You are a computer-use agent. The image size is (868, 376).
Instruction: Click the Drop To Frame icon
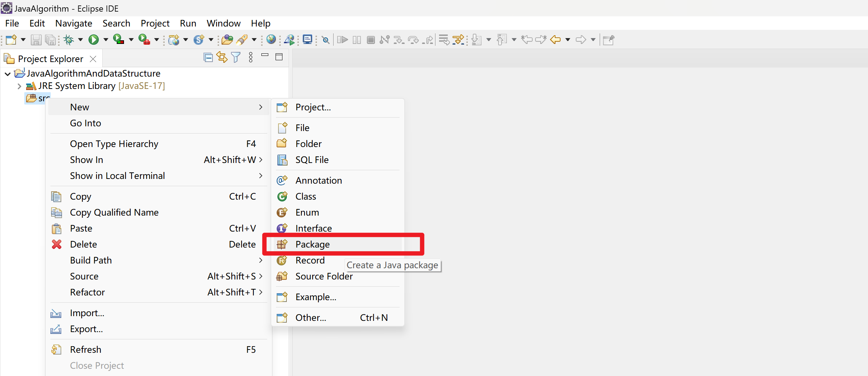point(444,40)
